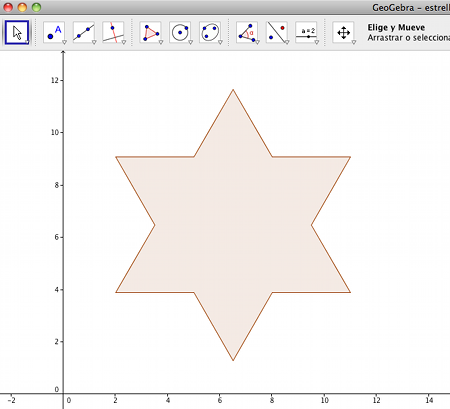This screenshot has height=409, width=450.
Task: Select the Slider a=2 tool
Action: click(x=306, y=32)
